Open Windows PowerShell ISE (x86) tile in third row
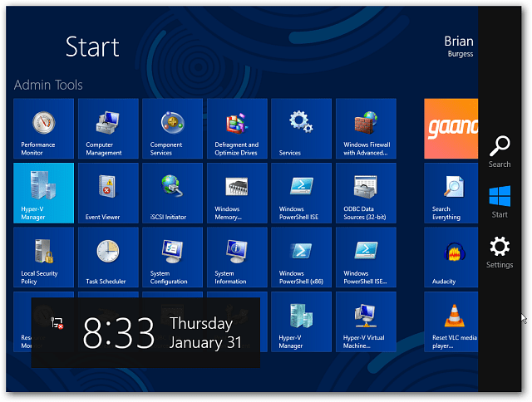 coord(366,257)
